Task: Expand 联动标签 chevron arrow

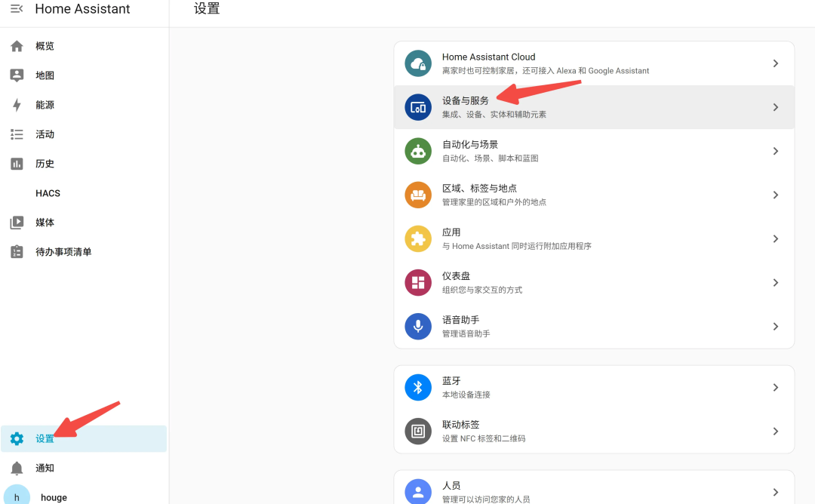Action: (776, 432)
